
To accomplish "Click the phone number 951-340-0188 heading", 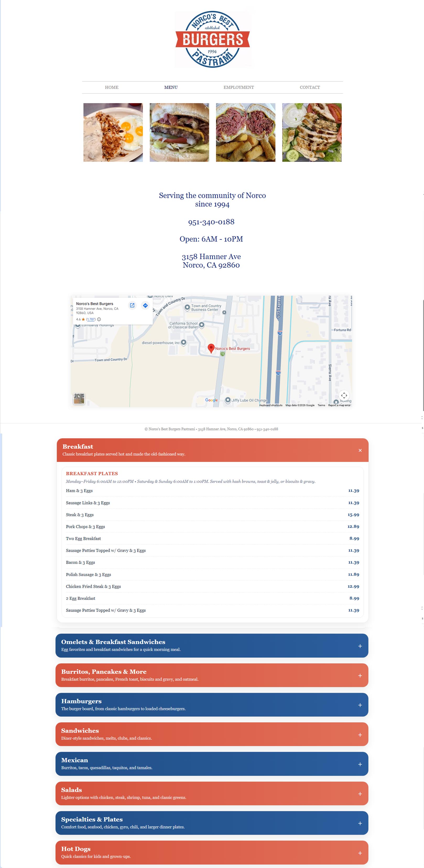I will pyautogui.click(x=211, y=222).
